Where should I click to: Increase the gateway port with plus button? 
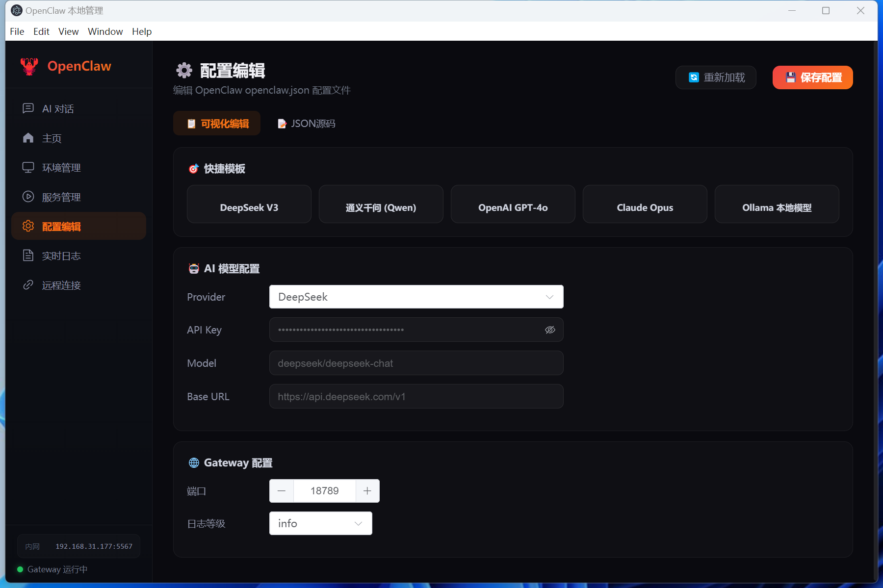point(367,491)
